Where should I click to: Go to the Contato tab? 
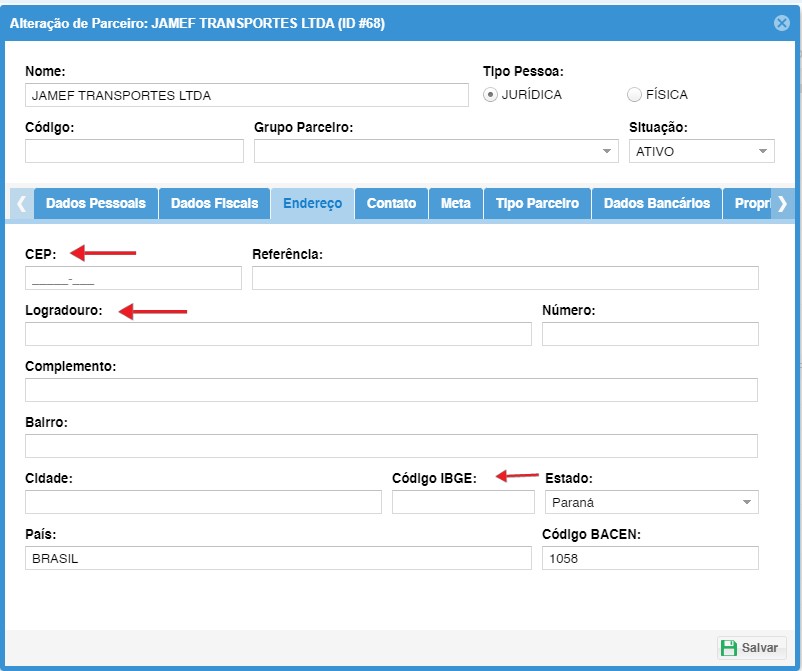(x=391, y=203)
